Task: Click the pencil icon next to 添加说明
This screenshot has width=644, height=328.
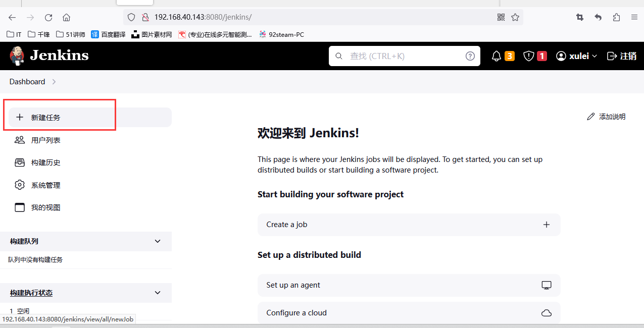Action: tap(591, 117)
